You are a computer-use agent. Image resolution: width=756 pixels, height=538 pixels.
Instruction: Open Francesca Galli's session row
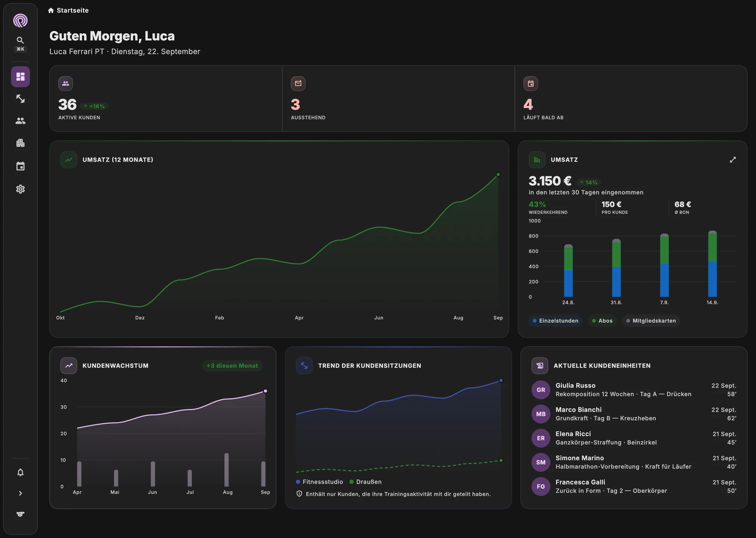pyautogui.click(x=634, y=487)
